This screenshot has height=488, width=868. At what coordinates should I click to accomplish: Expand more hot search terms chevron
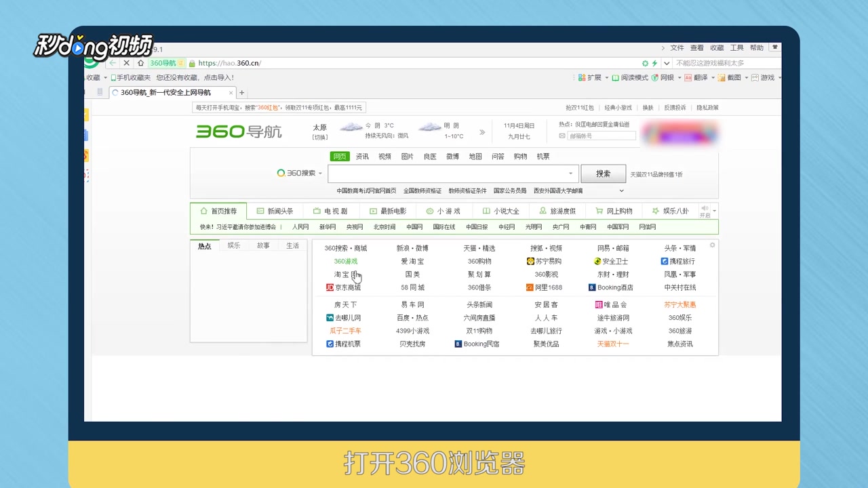(622, 191)
